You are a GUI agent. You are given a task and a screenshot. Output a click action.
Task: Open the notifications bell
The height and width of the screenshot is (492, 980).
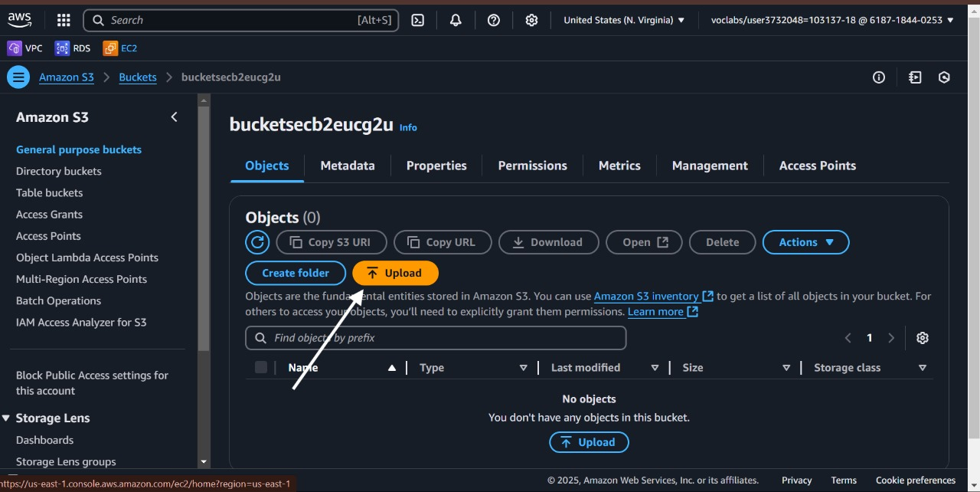click(x=456, y=20)
